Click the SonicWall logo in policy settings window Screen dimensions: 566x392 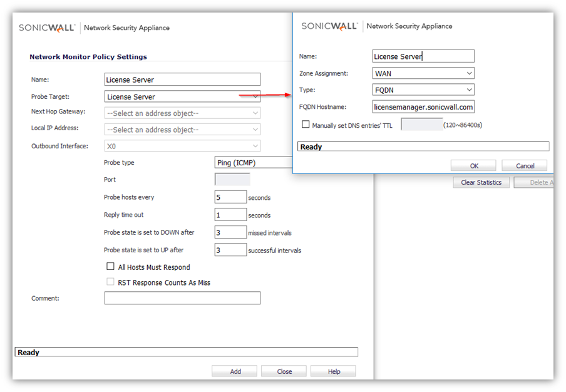click(x=47, y=28)
